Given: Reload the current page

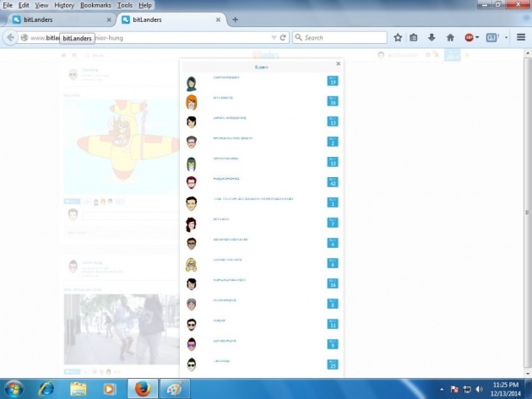Looking at the screenshot, I should pyautogui.click(x=283, y=38).
